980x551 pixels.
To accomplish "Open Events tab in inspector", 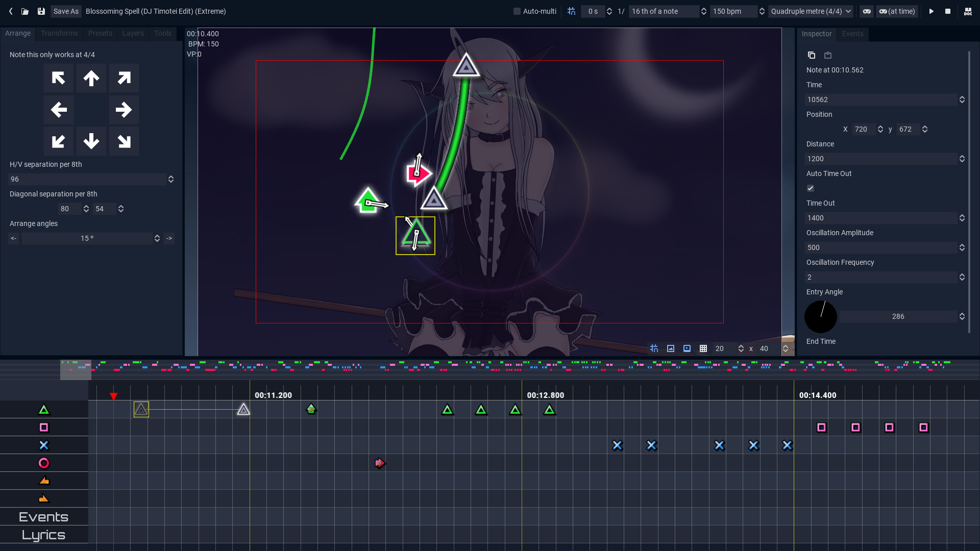I will pyautogui.click(x=853, y=34).
